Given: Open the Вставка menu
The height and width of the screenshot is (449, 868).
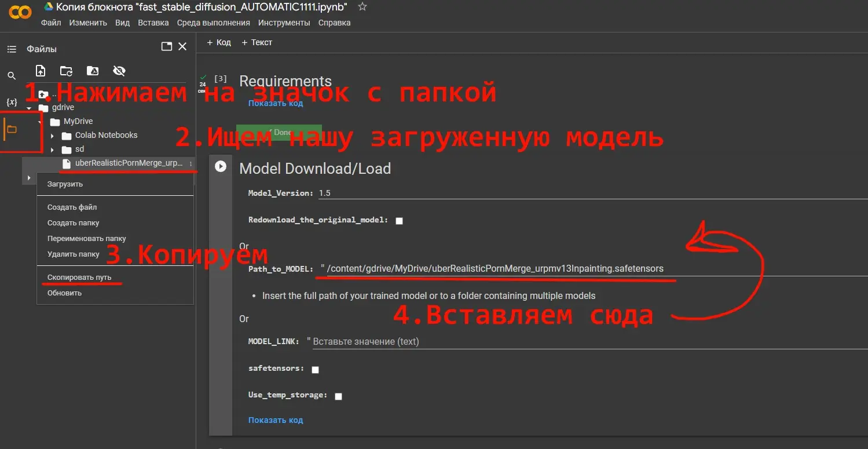Looking at the screenshot, I should coord(153,23).
